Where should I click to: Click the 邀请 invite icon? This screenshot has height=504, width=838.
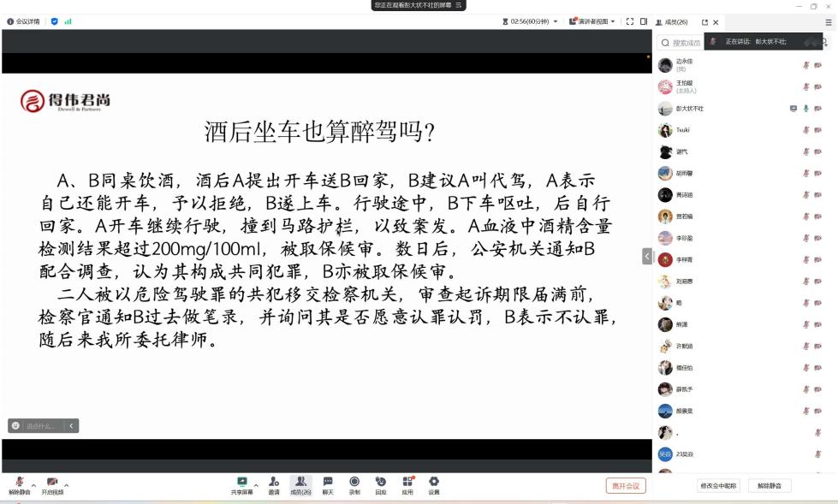click(x=274, y=485)
